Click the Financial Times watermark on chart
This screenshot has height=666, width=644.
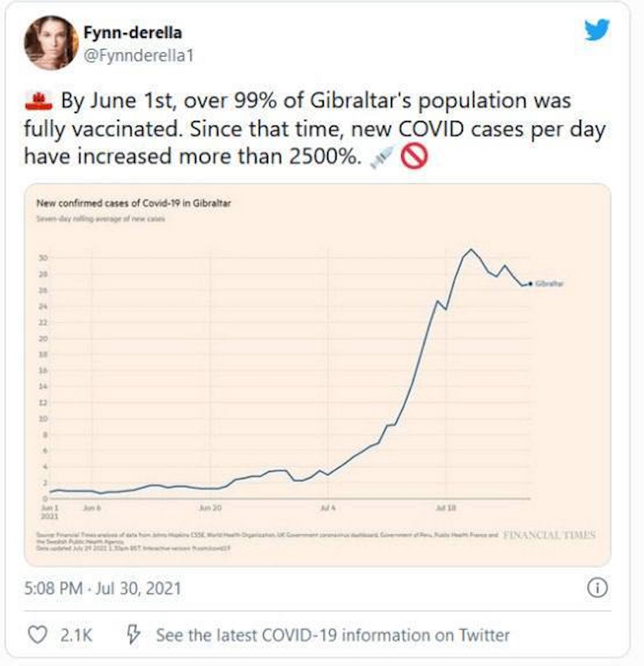coord(549,535)
